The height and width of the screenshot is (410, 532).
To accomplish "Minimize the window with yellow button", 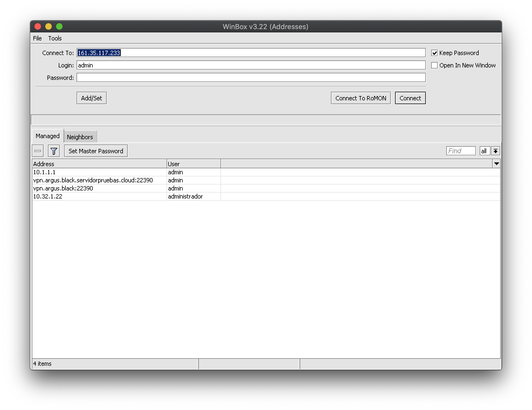I will tap(49, 26).
